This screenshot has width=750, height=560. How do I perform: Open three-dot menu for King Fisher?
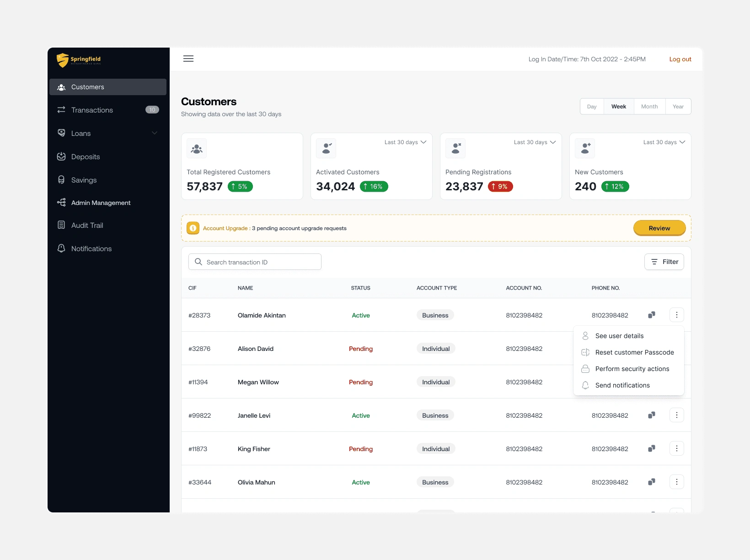tap(677, 448)
